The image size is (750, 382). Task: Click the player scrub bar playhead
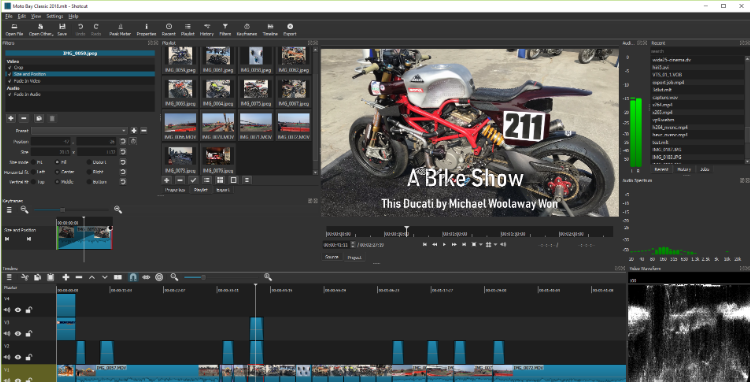click(x=407, y=231)
